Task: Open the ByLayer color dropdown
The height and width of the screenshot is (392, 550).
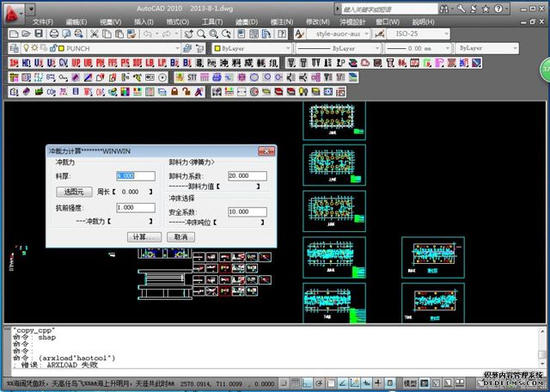Action: (x=288, y=48)
